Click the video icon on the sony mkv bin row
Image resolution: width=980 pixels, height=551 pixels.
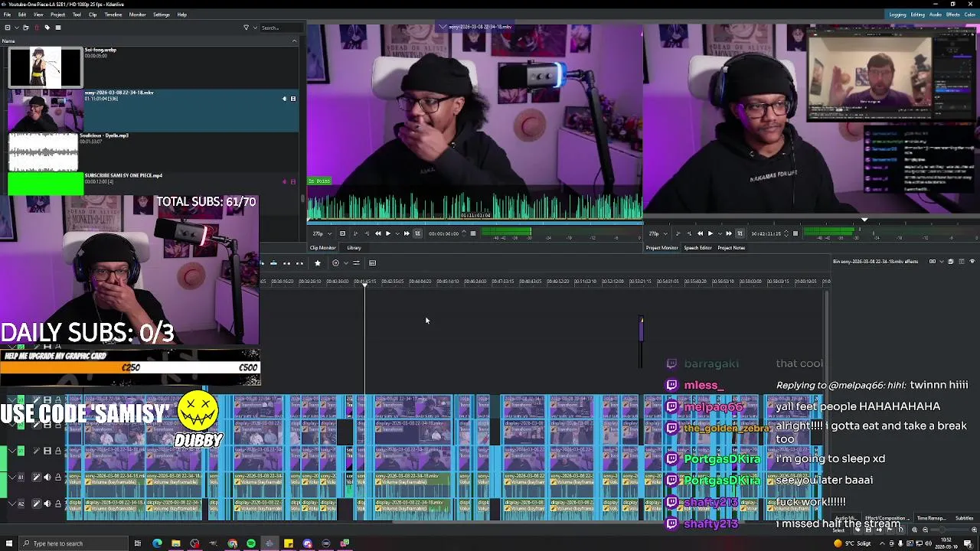(292, 99)
